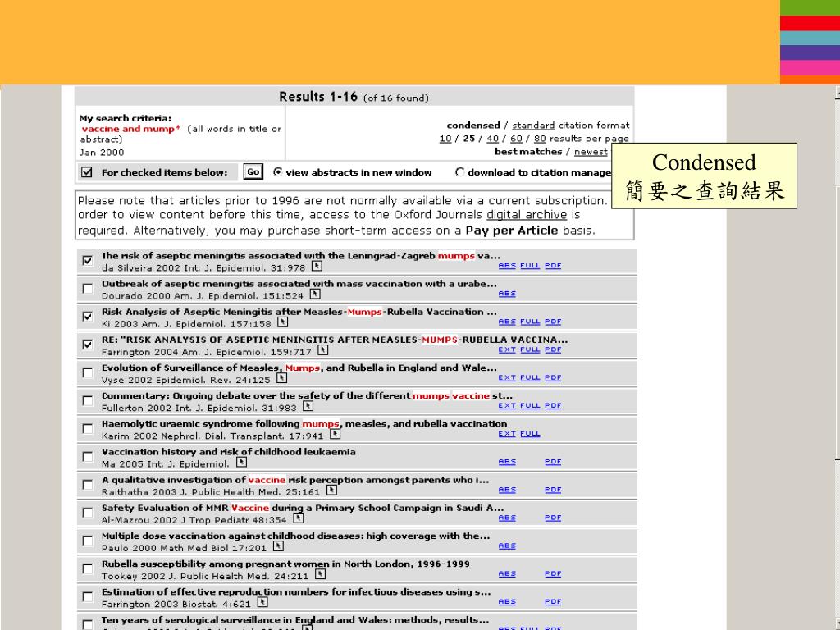Open popup icon beside Ma 2005 citation

tap(242, 462)
